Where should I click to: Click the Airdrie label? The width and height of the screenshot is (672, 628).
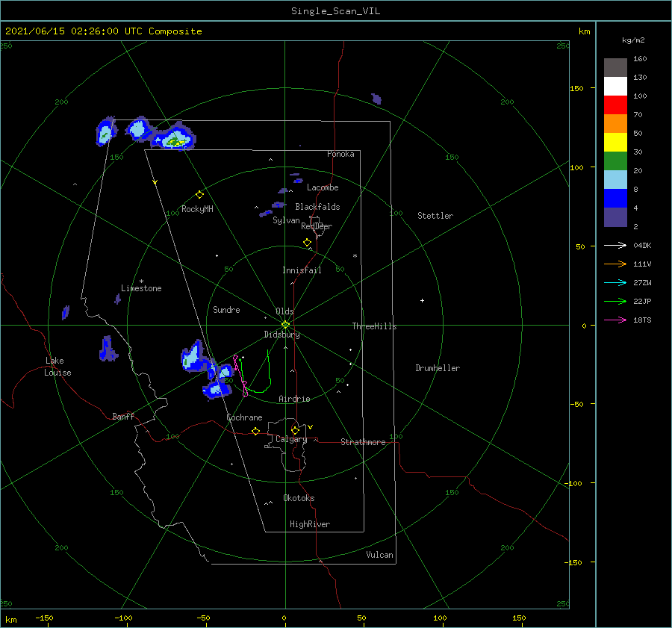[x=294, y=399]
